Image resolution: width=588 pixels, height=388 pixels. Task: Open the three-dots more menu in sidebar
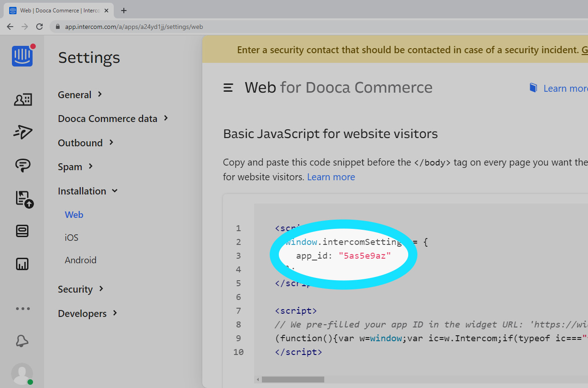[x=22, y=309]
